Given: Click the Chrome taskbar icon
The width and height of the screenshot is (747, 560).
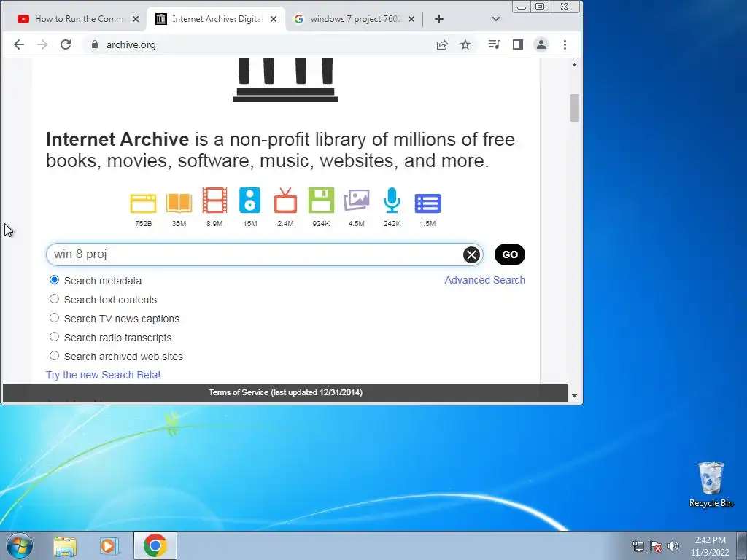Looking at the screenshot, I should tap(155, 545).
